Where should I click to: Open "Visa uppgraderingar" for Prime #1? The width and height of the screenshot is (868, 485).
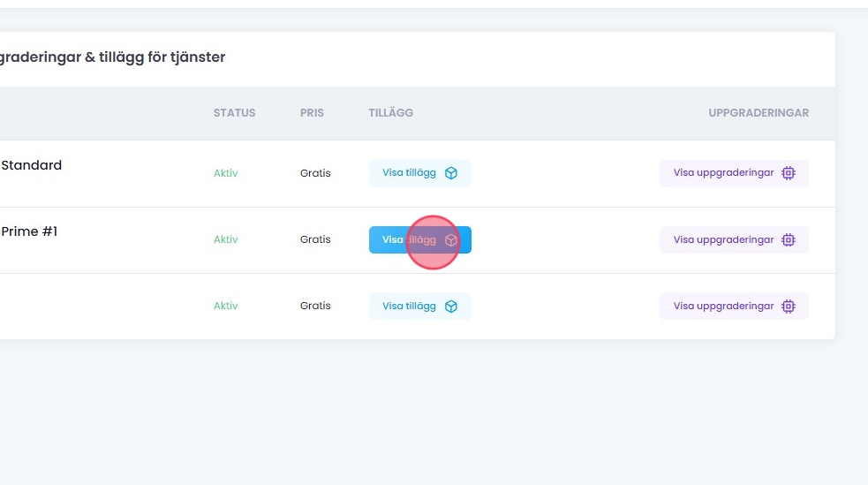(724, 239)
